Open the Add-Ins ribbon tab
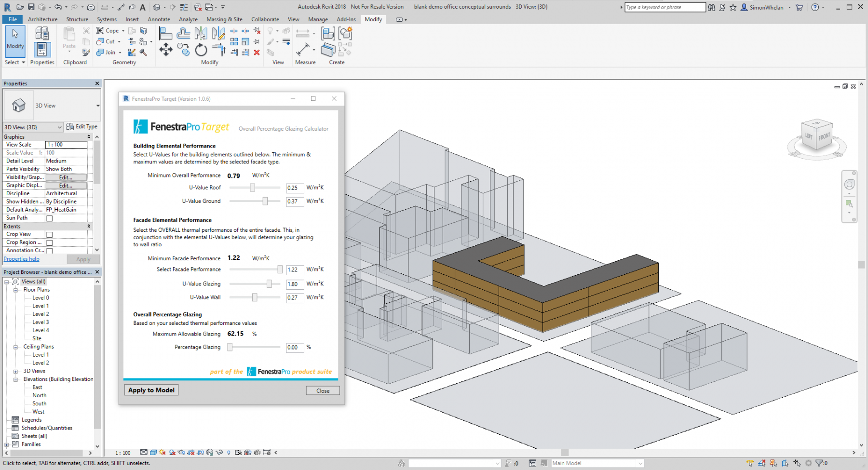This screenshot has height=470, width=868. (346, 19)
